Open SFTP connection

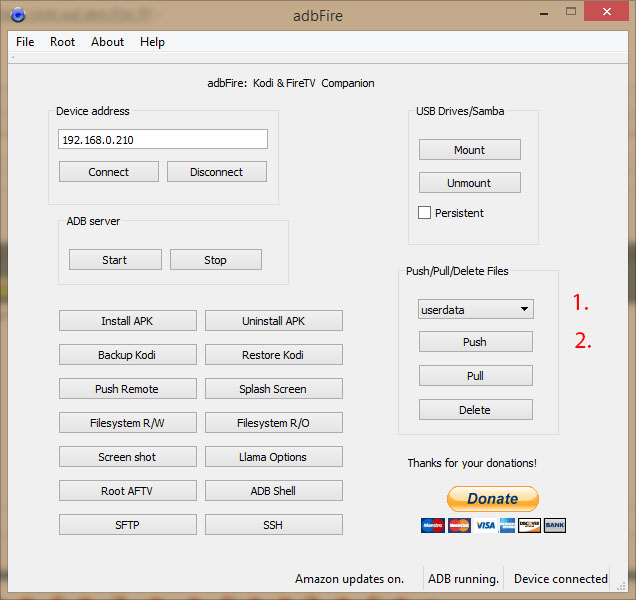tap(128, 525)
